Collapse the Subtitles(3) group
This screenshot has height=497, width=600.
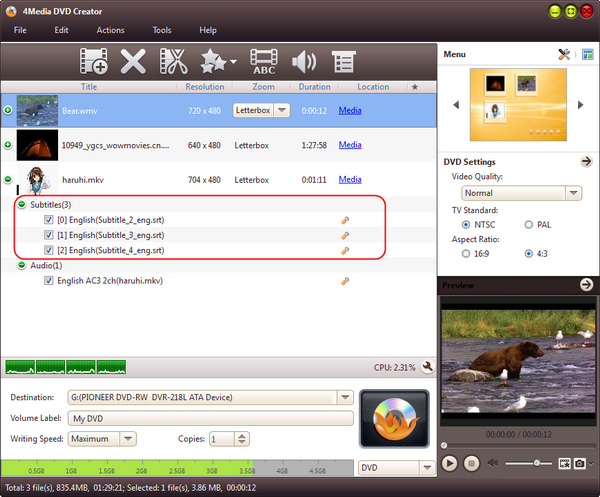(22, 204)
